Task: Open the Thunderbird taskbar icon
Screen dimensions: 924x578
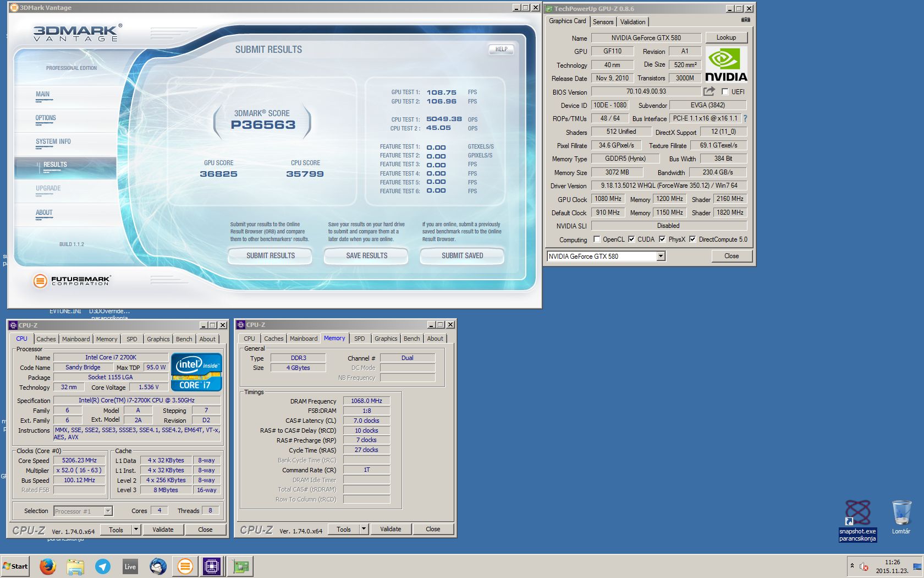Action: [158, 566]
